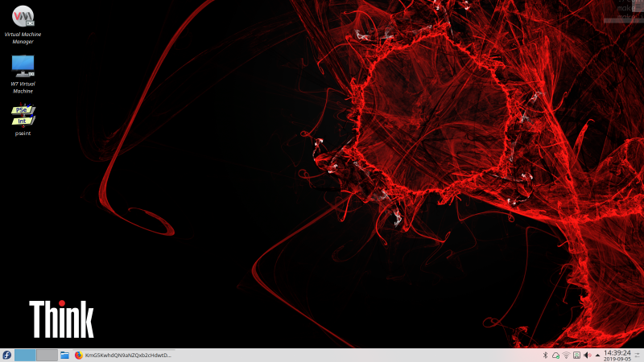This screenshot has width=644, height=362.
Task: Open Virtual Machine Manager desktop icon
Action: (x=23, y=16)
